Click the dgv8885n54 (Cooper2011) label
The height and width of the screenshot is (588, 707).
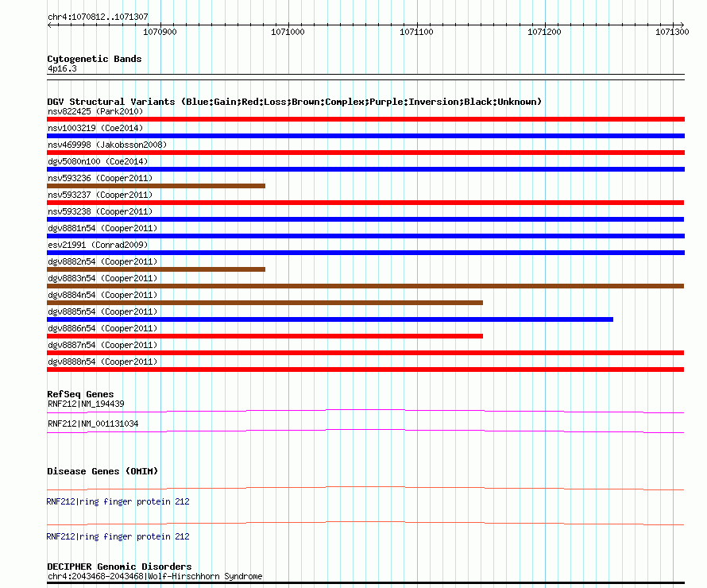coord(102,311)
